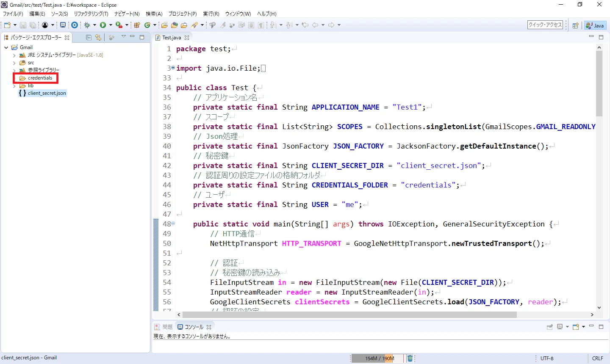Click the Open Type folder icon
Viewport: 610px width, 364px height.
164,25
